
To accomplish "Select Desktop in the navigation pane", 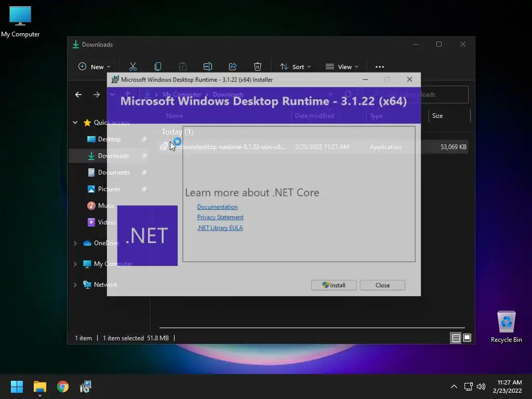I will [109, 139].
